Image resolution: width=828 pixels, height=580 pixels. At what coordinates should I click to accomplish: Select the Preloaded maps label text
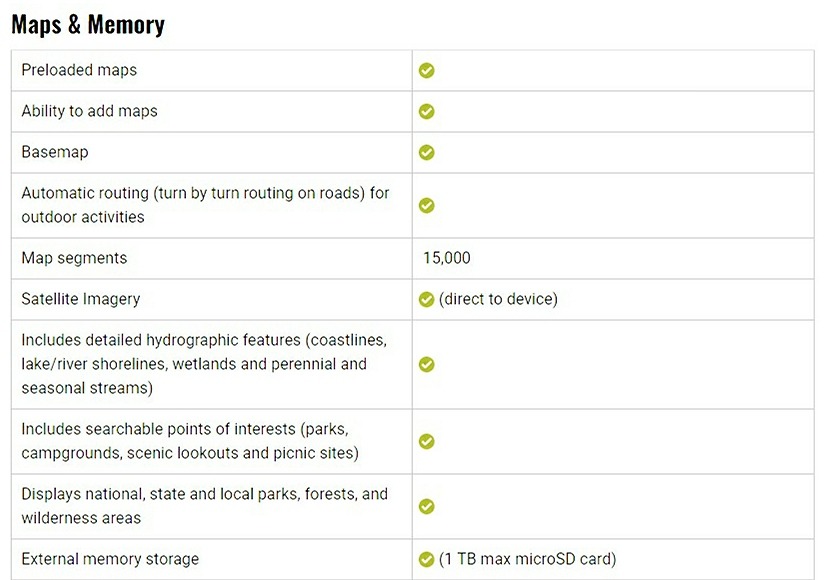tap(79, 71)
